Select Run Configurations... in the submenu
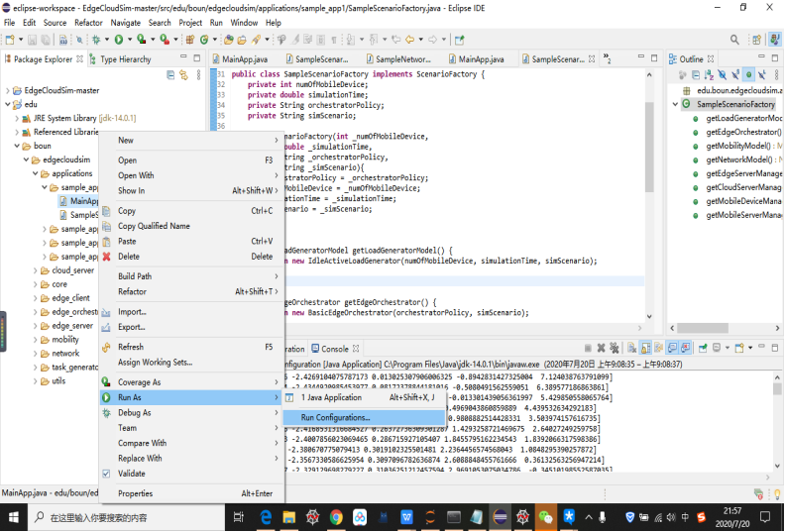Image resolution: width=785 pixels, height=532 pixels. [x=335, y=418]
